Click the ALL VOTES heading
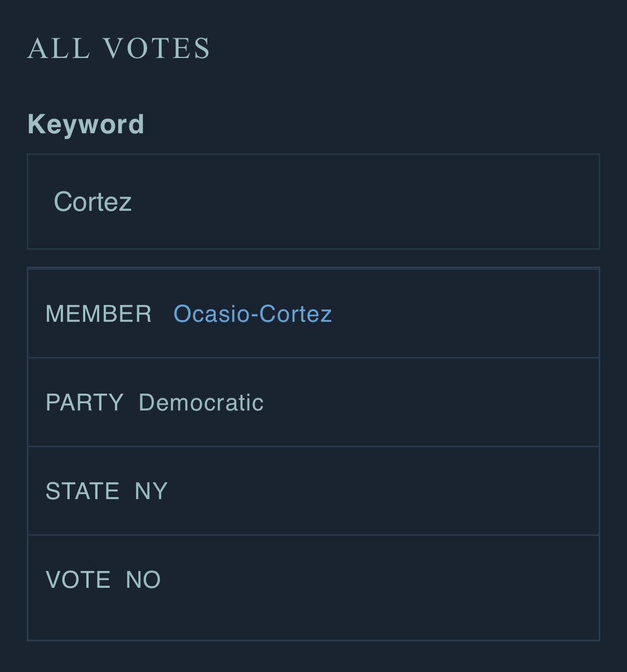627x672 pixels. pos(119,49)
